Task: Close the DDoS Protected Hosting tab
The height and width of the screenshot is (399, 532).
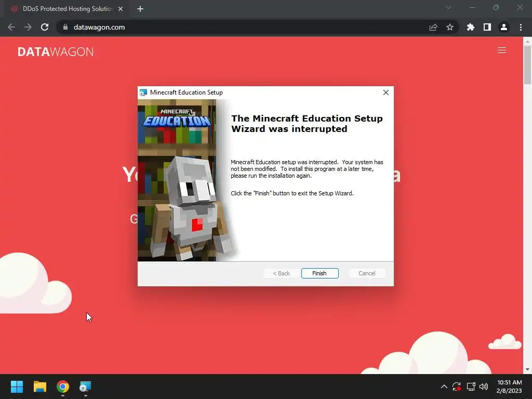Action: point(121,9)
